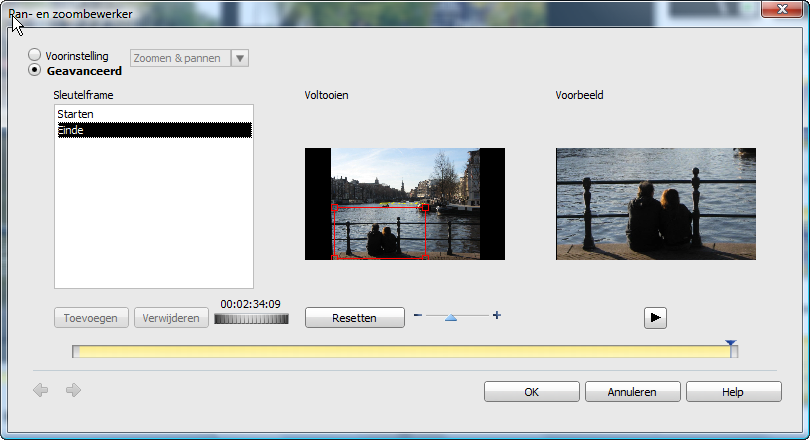Click the jog wheel under the timecode

click(251, 319)
